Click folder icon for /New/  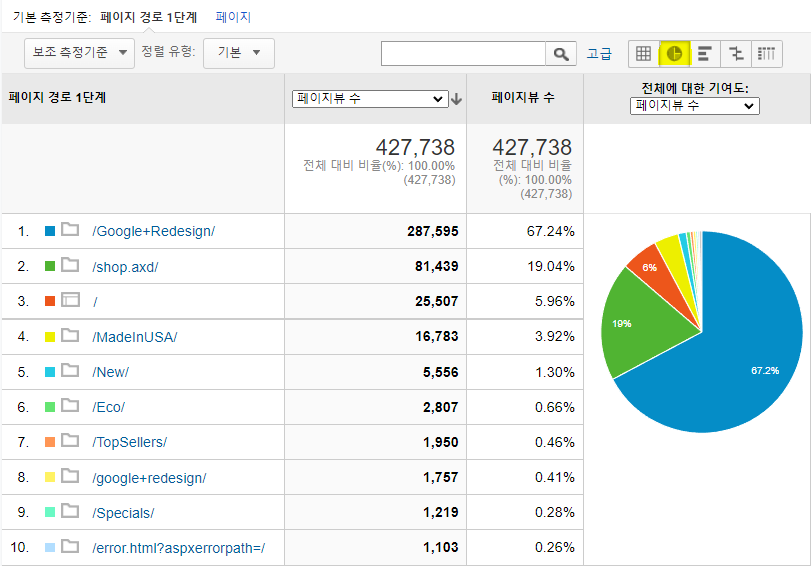[x=70, y=370]
